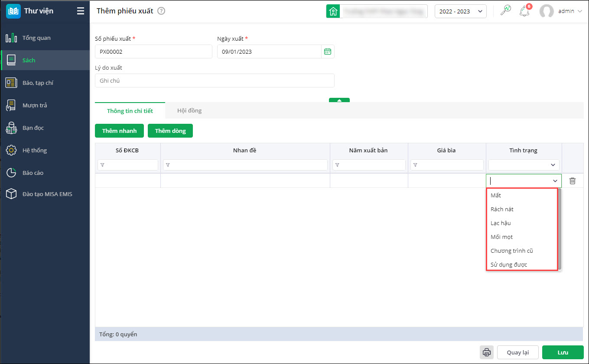Pick Sử dụng được status option

click(x=522, y=264)
